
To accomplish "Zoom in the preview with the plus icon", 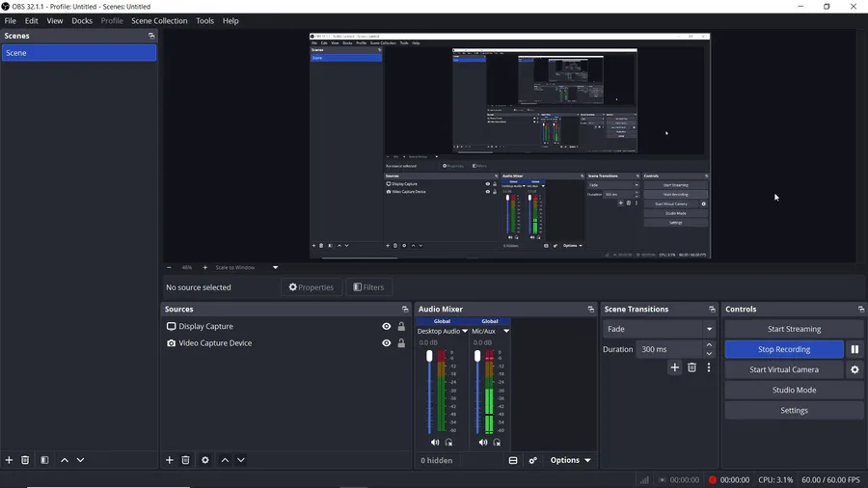I will click(x=204, y=267).
